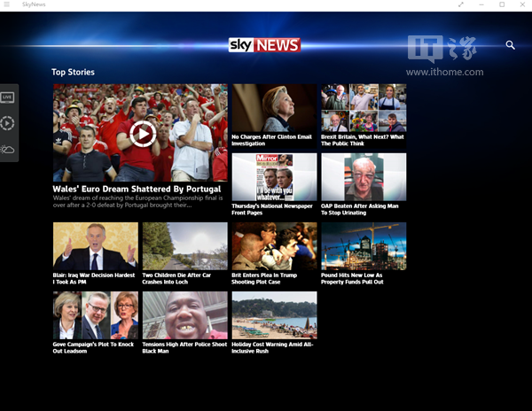This screenshot has width=532, height=411.
Task: Open headline Gove Campaign's Plot To Knock Out Leadsom
Action: click(93, 347)
